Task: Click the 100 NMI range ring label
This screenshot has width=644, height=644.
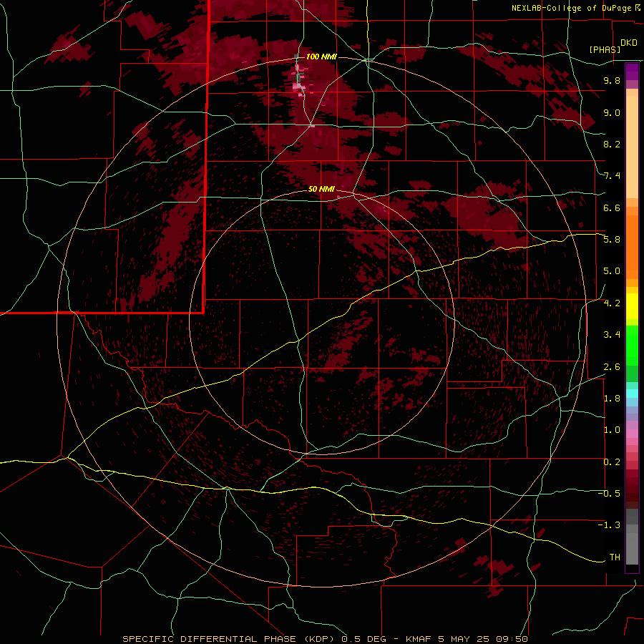Action: [321, 57]
